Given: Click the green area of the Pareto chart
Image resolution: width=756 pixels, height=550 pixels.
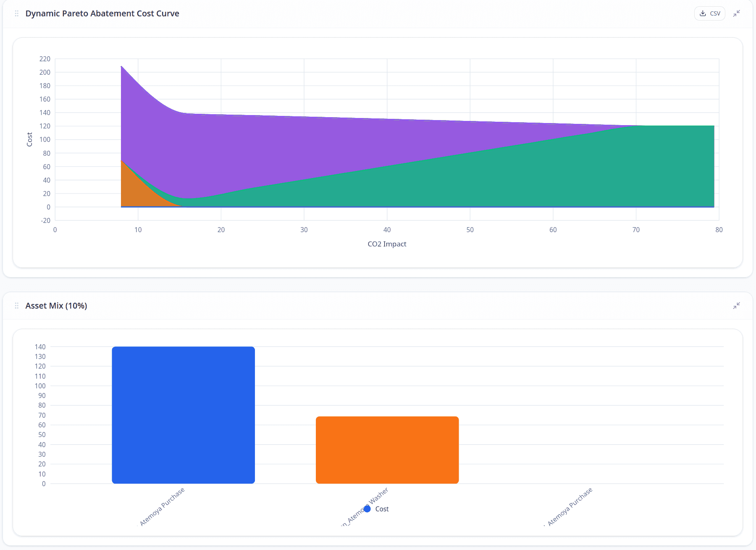Looking at the screenshot, I should pos(546,176).
